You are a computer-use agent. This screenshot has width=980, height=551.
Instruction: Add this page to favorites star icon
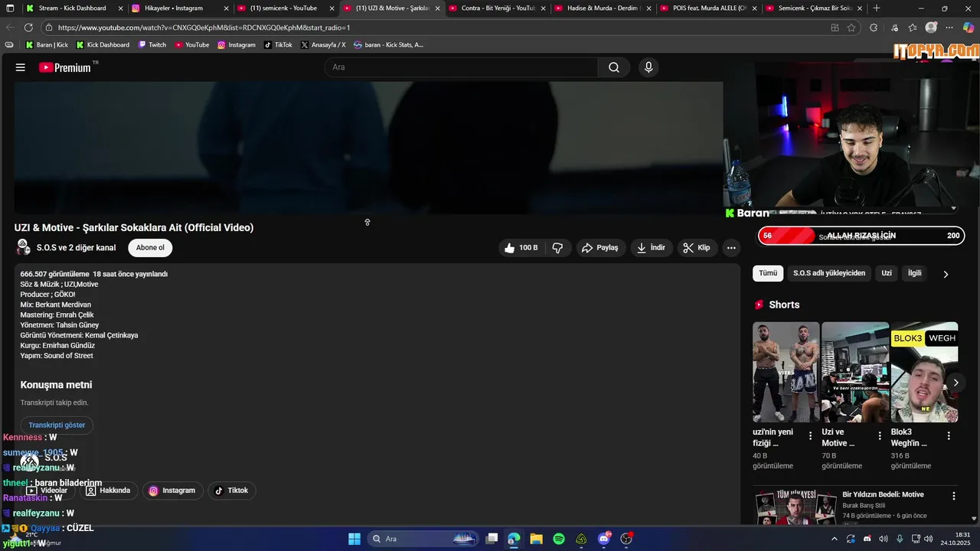(x=851, y=28)
